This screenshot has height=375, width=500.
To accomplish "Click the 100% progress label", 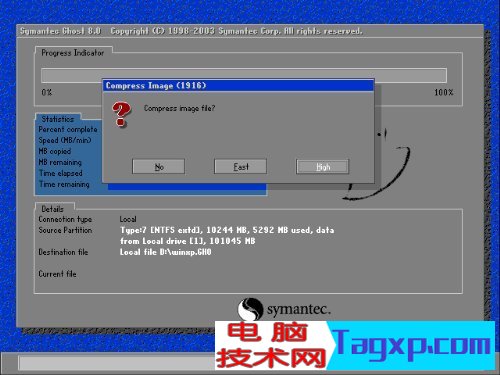I will click(444, 92).
